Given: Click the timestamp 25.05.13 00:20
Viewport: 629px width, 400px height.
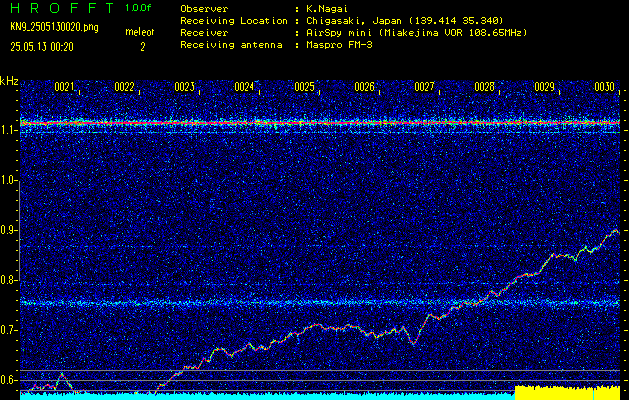Looking at the screenshot, I should [42, 47].
